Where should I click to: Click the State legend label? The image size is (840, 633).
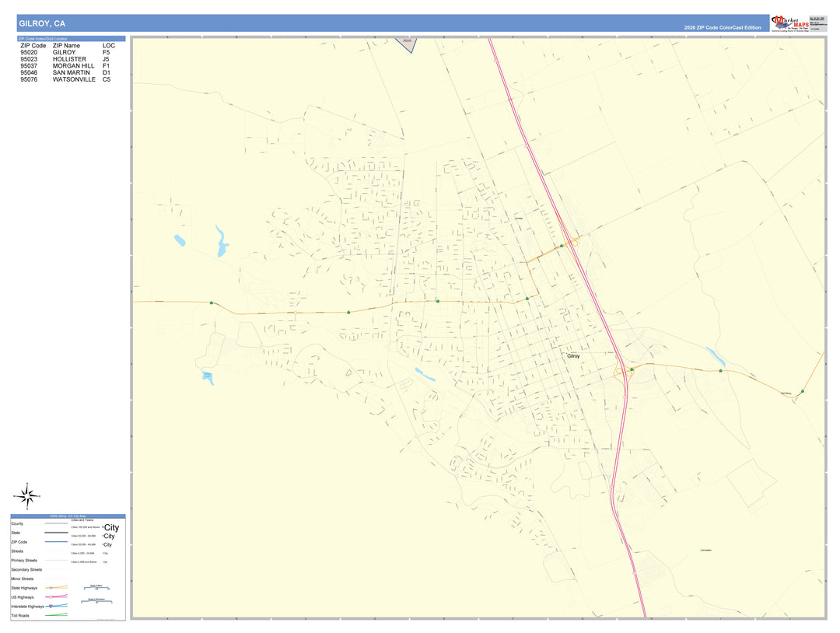tap(16, 533)
